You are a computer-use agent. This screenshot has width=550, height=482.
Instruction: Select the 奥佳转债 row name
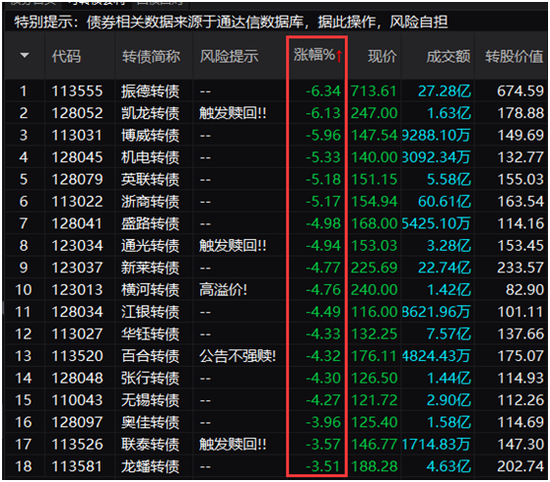(x=150, y=423)
